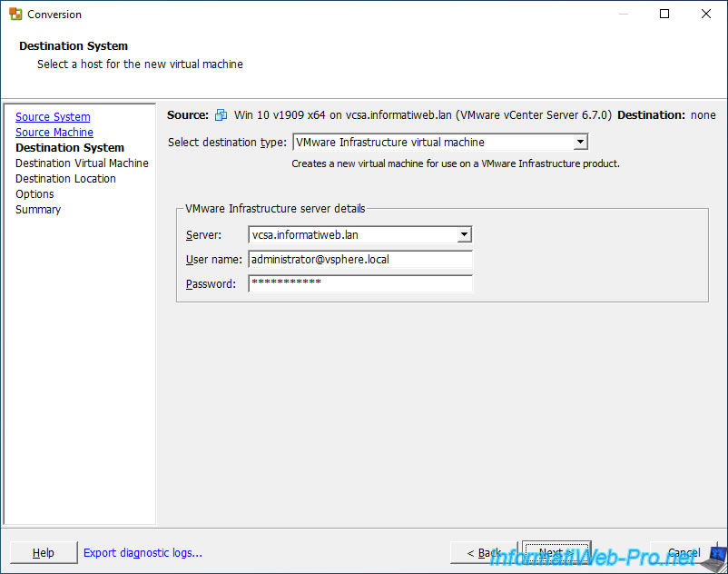Open the destination type dropdown arrow
Image resolution: width=728 pixels, height=574 pixels.
(580, 142)
